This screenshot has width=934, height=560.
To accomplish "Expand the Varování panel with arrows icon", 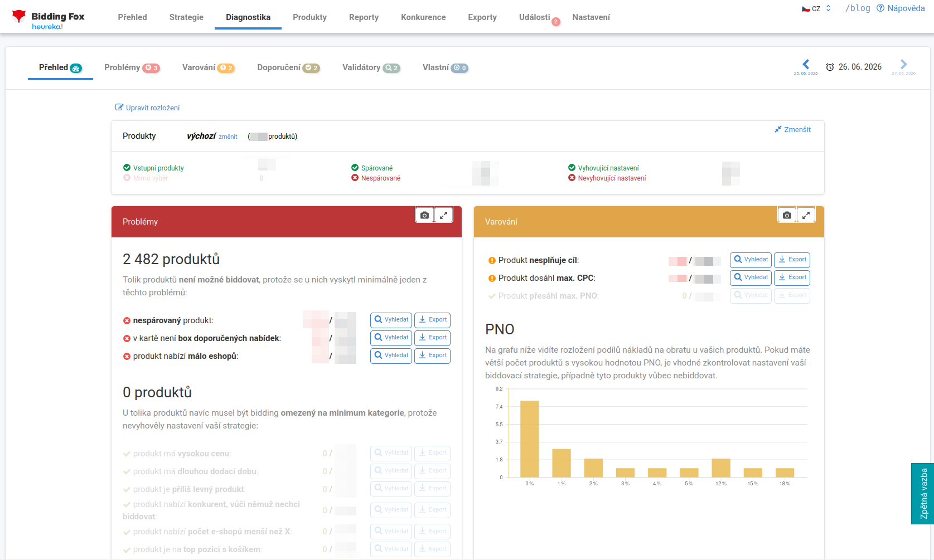I will click(806, 215).
